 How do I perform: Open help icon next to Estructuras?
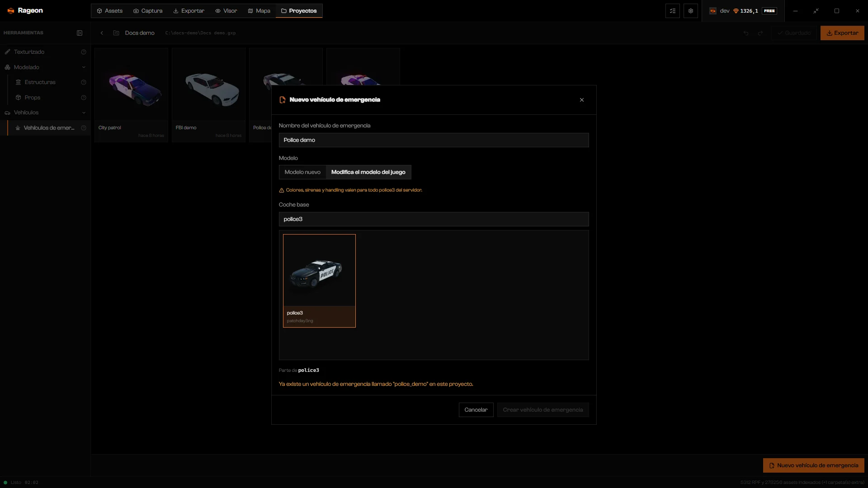[84, 82]
